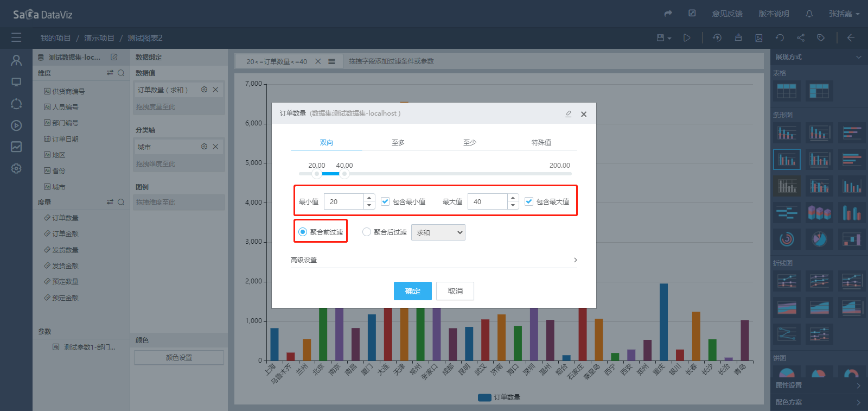Click the 取消 cancel button
Viewport: 868px width, 411px height.
(455, 291)
